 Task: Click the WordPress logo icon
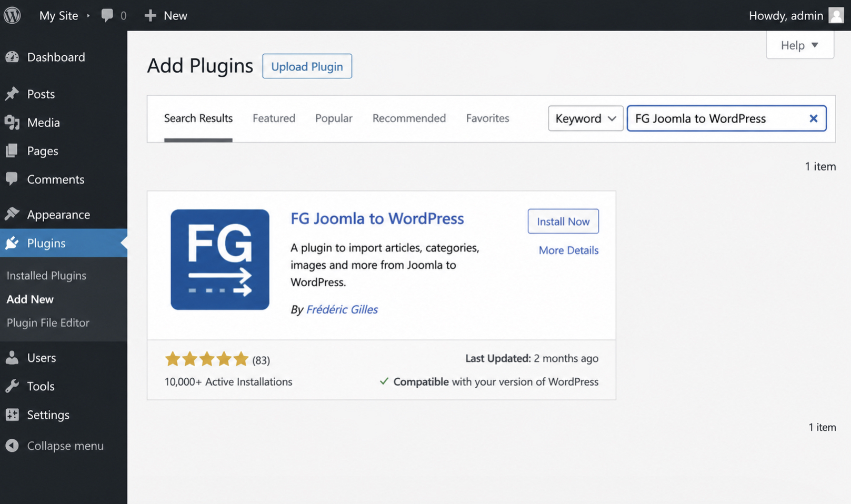12,15
